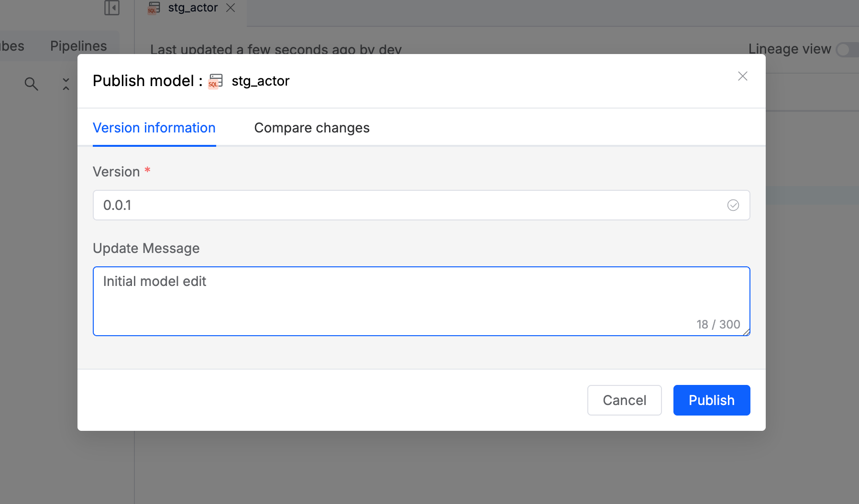Click the sidebar collapse panel icon
The width and height of the screenshot is (859, 504).
pyautogui.click(x=112, y=8)
